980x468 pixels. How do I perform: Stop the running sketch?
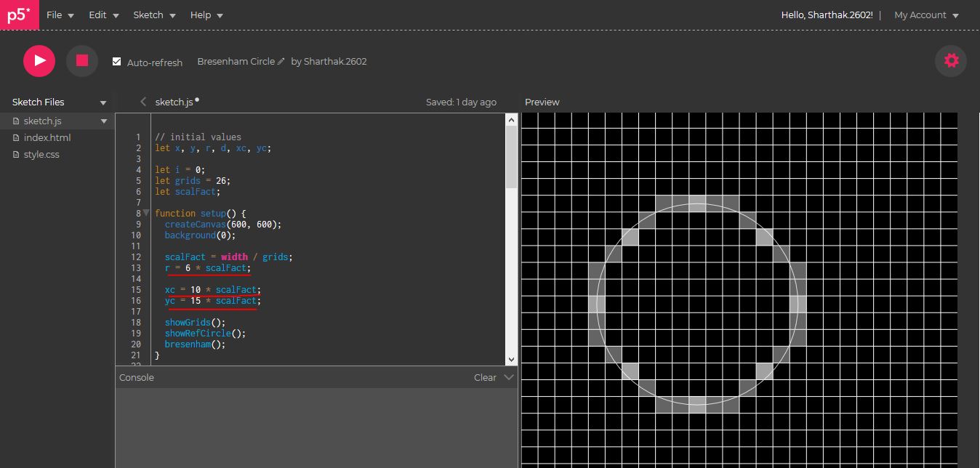[x=81, y=60]
